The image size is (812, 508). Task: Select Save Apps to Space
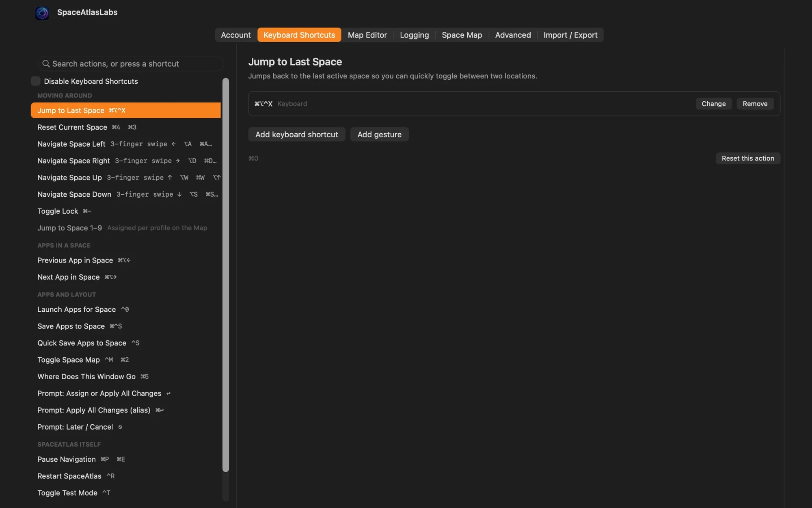click(x=126, y=326)
